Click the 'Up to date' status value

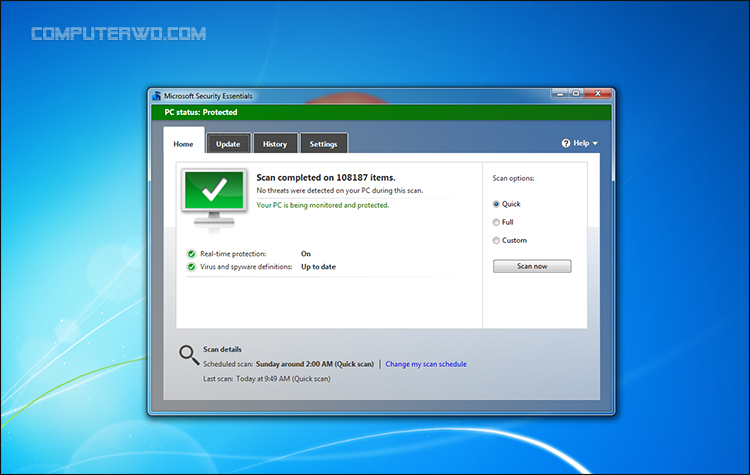319,266
